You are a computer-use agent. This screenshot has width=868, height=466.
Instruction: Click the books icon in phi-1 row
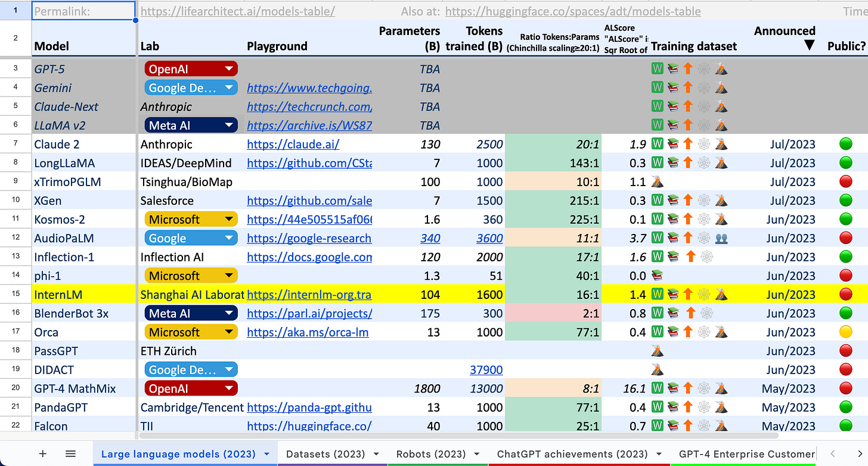click(x=657, y=276)
